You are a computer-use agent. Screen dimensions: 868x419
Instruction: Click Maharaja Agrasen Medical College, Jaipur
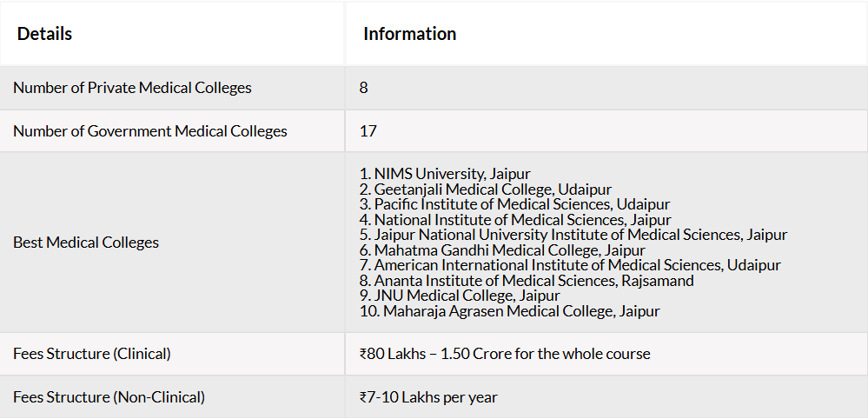click(510, 311)
